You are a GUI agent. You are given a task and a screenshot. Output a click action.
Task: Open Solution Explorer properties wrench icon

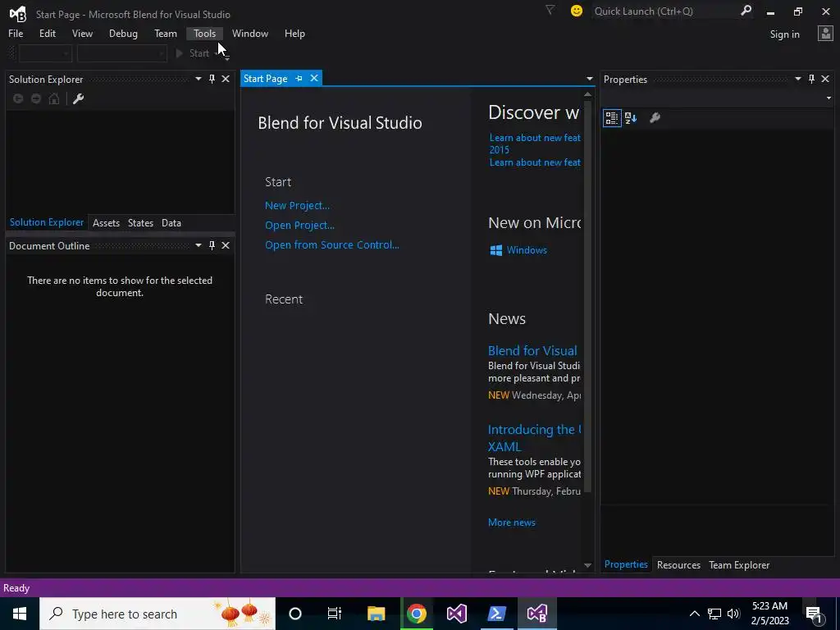tap(78, 98)
